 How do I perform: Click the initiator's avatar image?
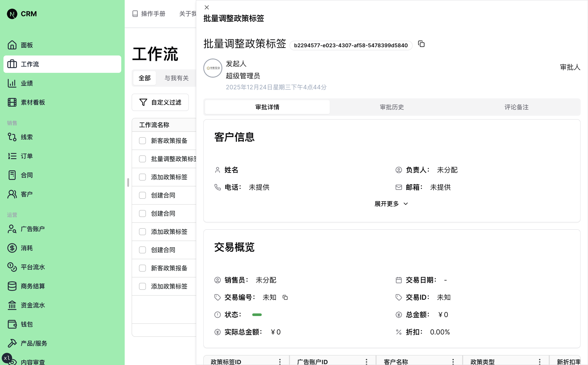[212, 68]
